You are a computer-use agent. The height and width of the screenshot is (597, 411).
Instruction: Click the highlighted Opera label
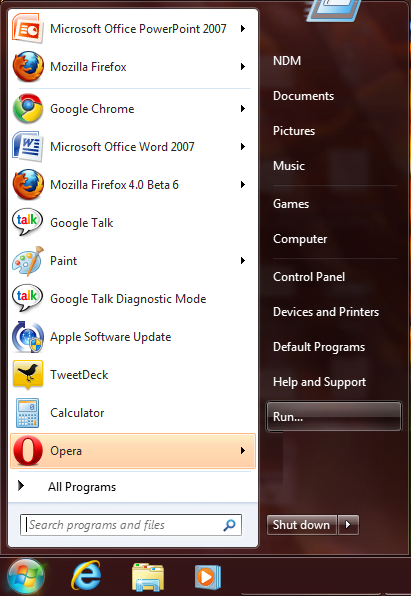pos(66,451)
